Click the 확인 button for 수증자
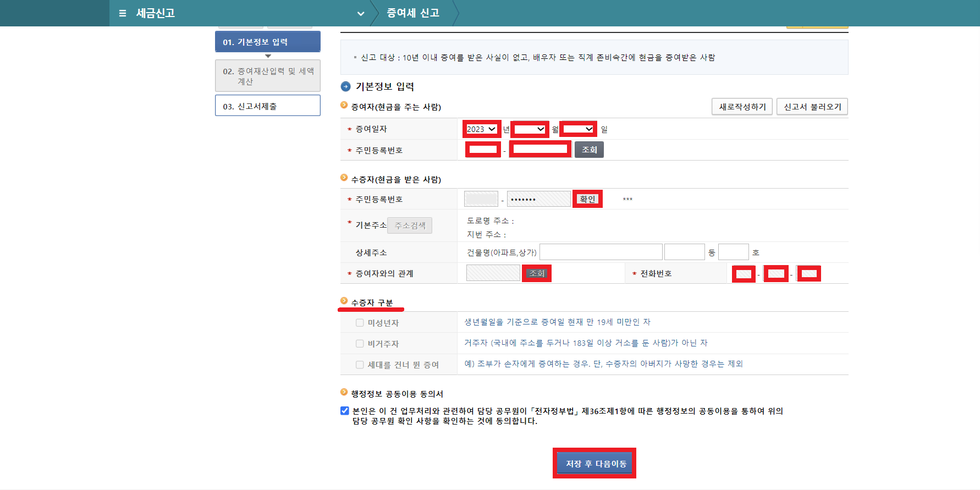 (587, 199)
